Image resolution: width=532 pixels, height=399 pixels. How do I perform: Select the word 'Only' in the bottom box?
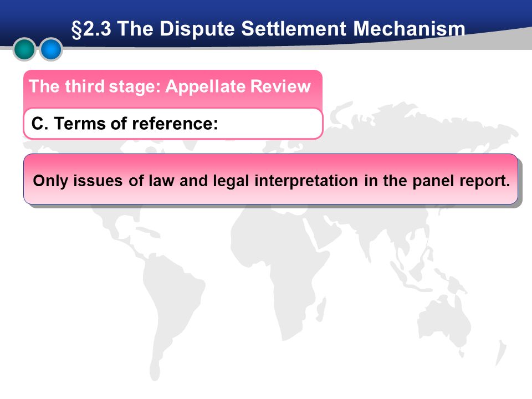50,181
